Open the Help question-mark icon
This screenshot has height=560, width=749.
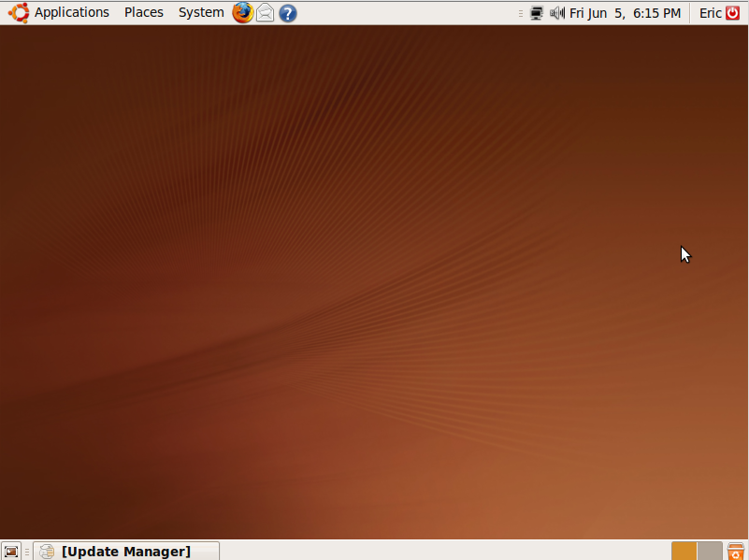pos(288,13)
